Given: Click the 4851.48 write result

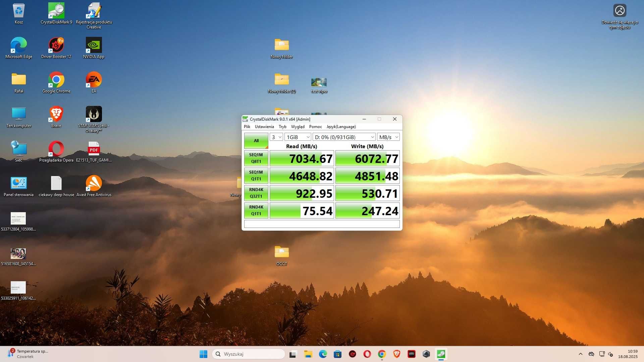Looking at the screenshot, I should coord(368,176).
